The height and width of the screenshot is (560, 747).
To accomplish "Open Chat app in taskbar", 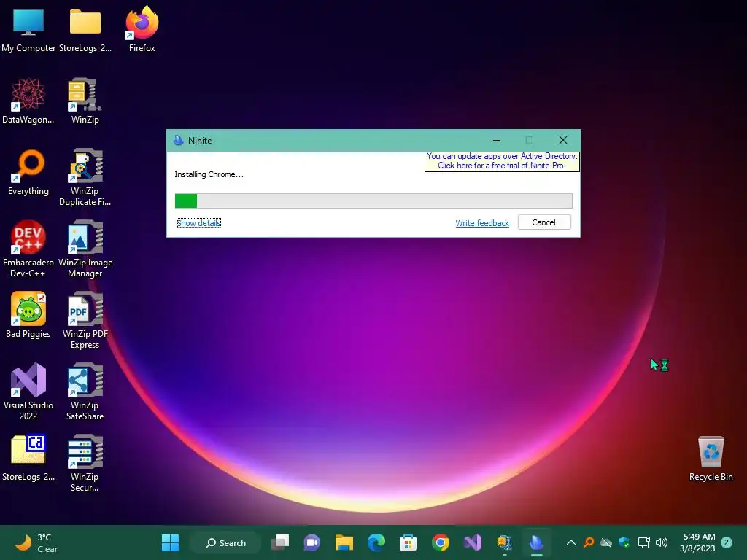I will [x=312, y=542].
